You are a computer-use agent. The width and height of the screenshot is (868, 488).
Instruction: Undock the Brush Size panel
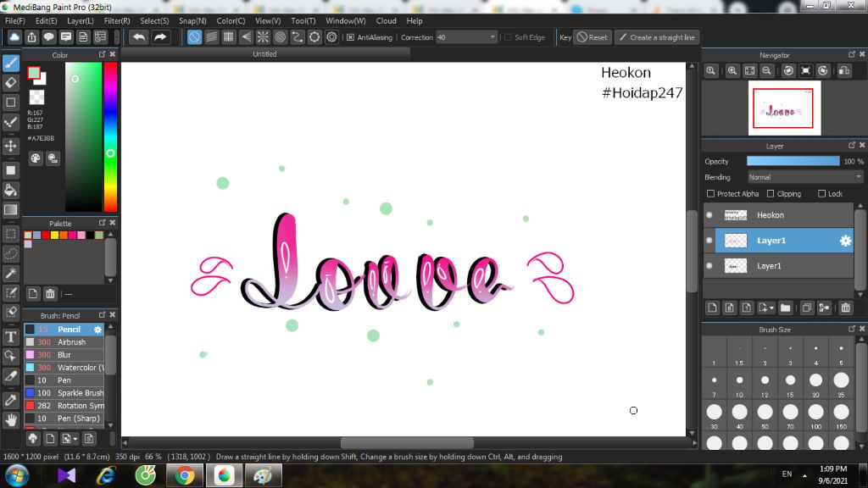click(x=851, y=329)
